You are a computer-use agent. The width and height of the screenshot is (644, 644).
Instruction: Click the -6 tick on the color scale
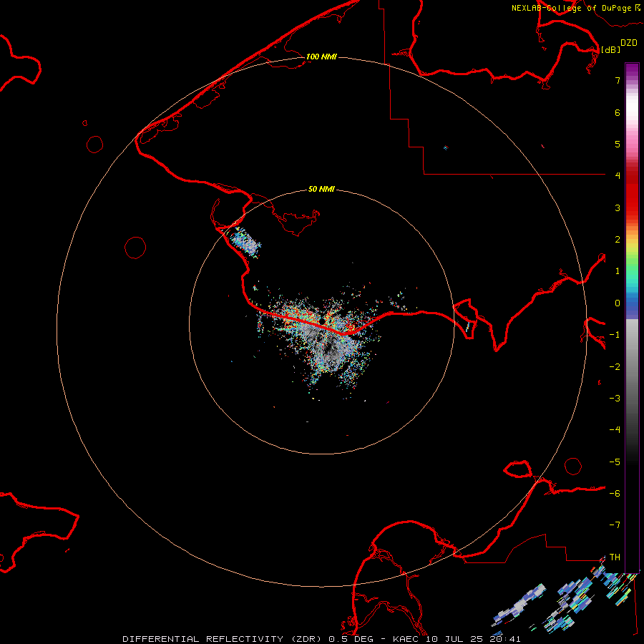point(615,494)
